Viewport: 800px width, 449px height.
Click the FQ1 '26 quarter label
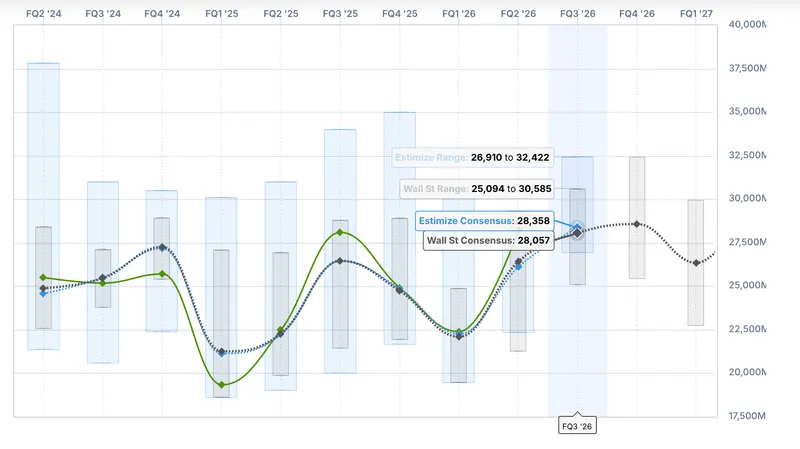click(459, 14)
